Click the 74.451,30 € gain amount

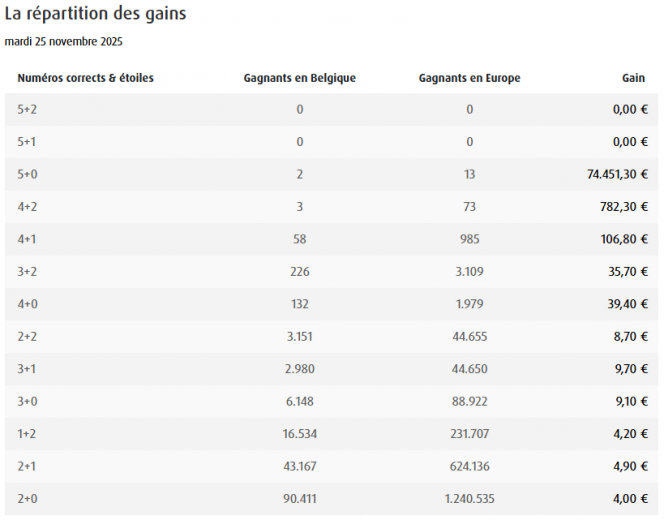point(617,175)
